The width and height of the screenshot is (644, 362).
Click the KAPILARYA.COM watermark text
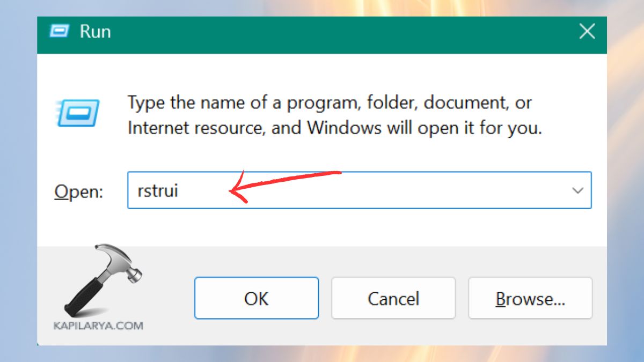tap(98, 326)
